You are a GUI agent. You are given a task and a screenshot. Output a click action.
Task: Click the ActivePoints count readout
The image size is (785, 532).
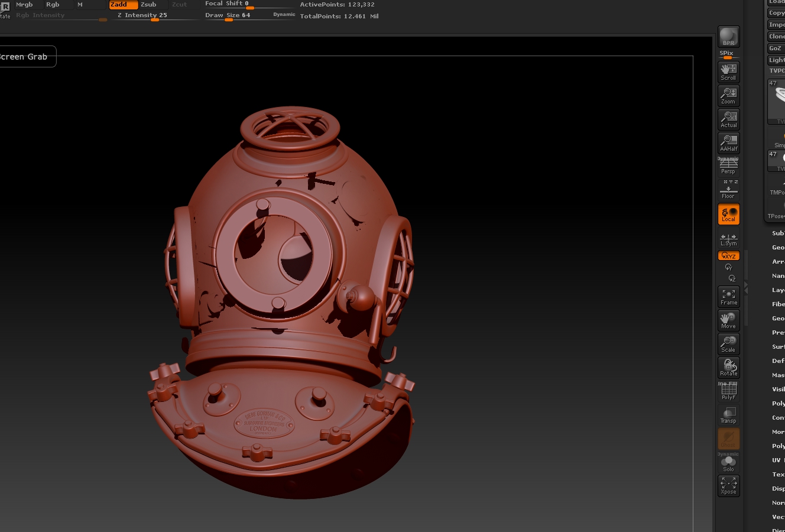[x=337, y=5]
